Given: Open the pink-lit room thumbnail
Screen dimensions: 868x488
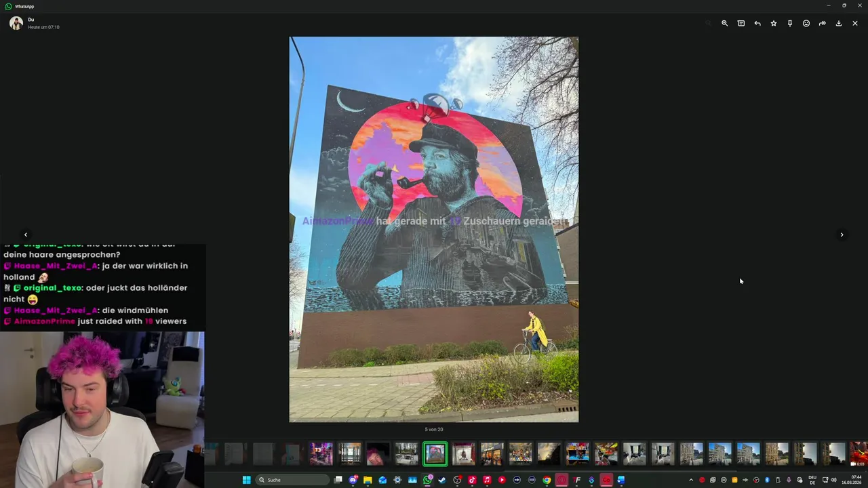Looking at the screenshot, I should tap(321, 454).
